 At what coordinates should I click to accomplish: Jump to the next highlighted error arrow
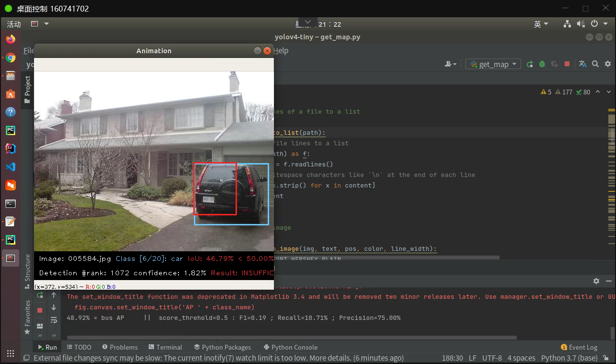click(x=609, y=92)
